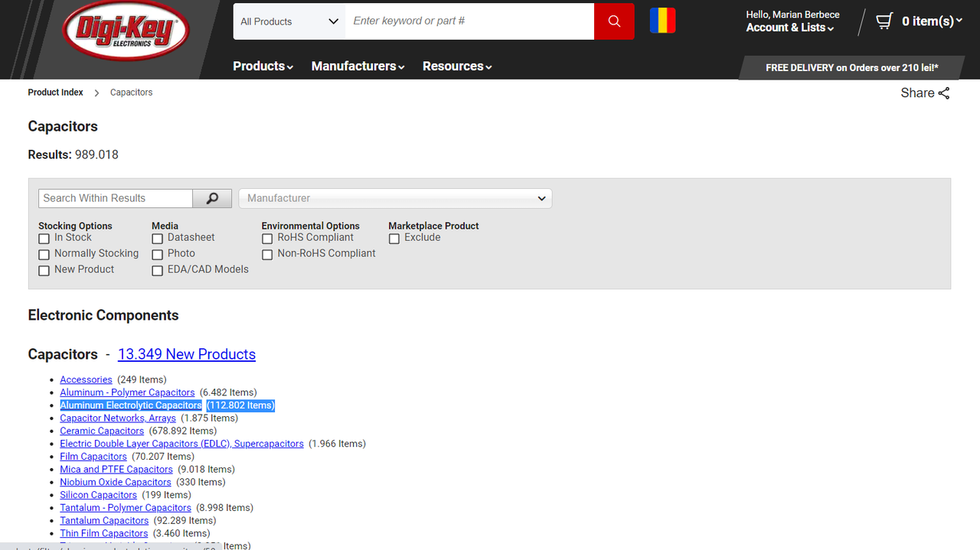Open the All Products category dropdown
Viewport: 980px width, 550px height.
point(289,21)
